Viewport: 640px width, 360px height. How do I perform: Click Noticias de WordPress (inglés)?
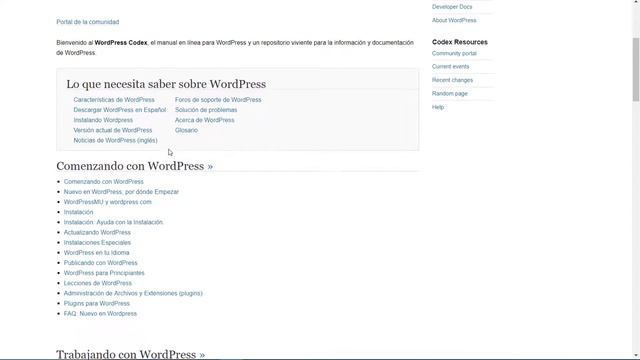(116, 140)
